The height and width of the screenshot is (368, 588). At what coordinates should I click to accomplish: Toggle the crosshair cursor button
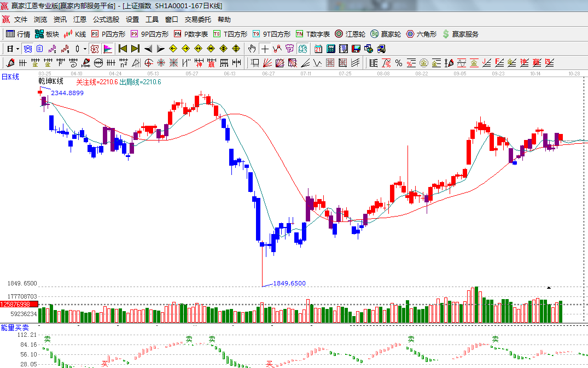click(265, 49)
